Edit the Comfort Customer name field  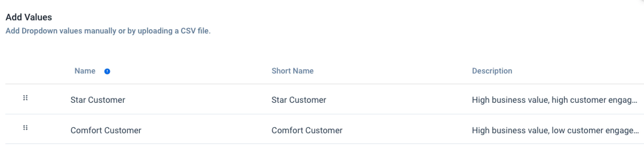[106, 130]
